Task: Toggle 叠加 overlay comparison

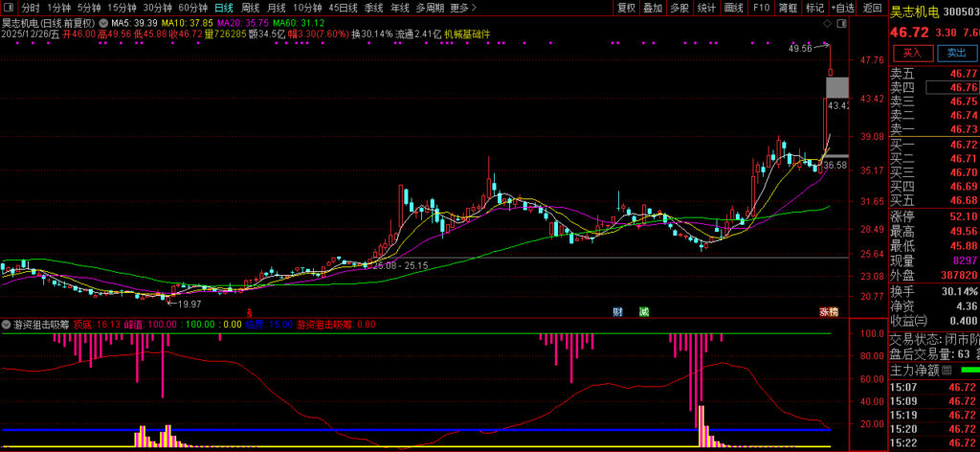Action: 653,8
